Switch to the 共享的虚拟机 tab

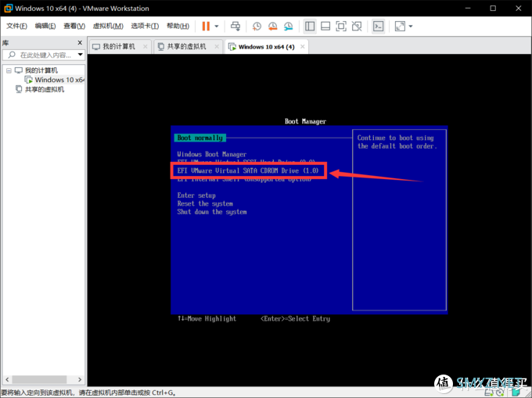[187, 46]
